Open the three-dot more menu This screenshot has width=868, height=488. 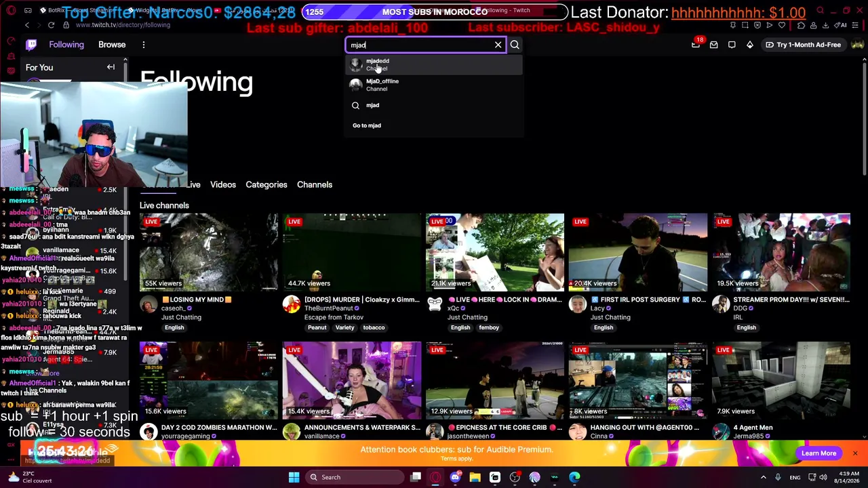coord(144,45)
